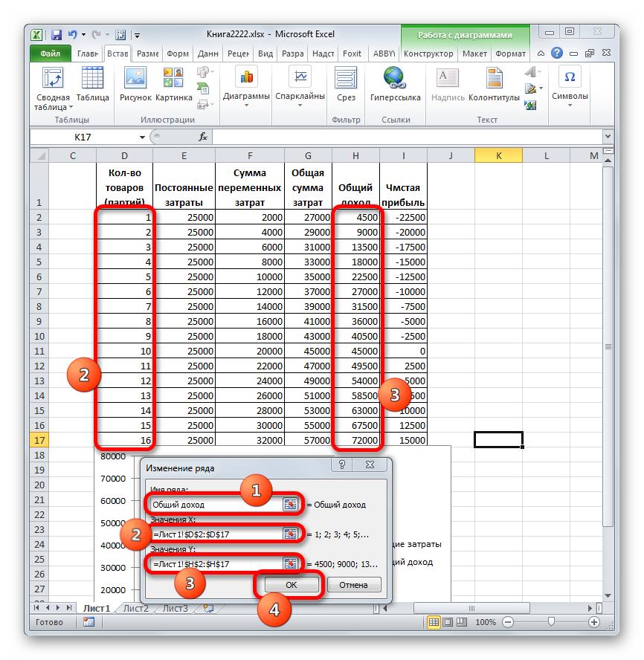Open the Файл tab
This screenshot has height=660, width=644.
pyautogui.click(x=50, y=54)
